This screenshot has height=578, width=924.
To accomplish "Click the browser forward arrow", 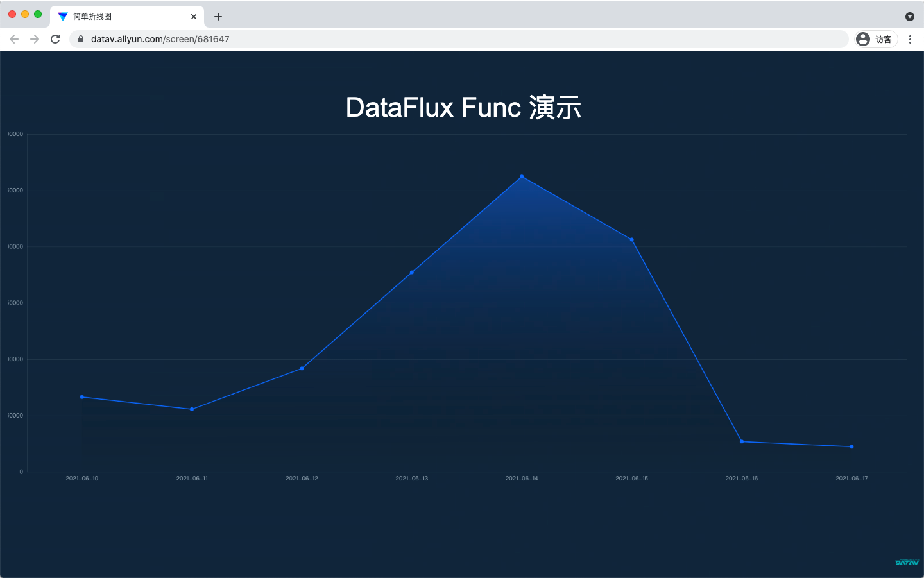I will [x=35, y=39].
